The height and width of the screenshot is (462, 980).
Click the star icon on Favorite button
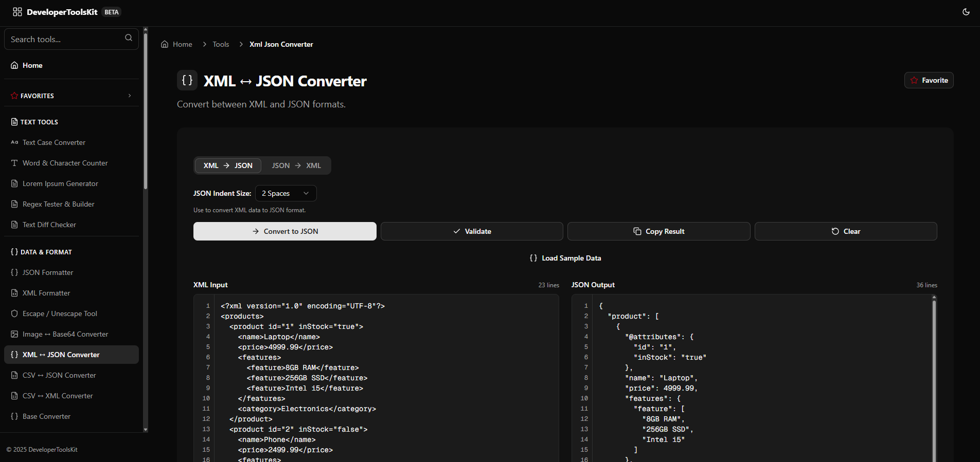point(914,80)
